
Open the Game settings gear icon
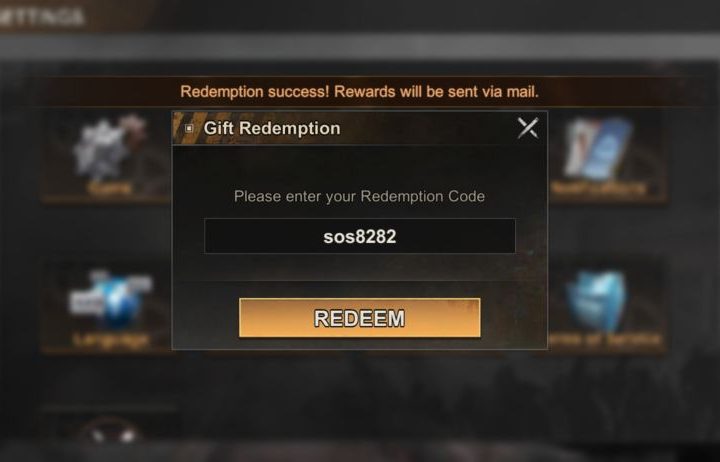(x=109, y=147)
